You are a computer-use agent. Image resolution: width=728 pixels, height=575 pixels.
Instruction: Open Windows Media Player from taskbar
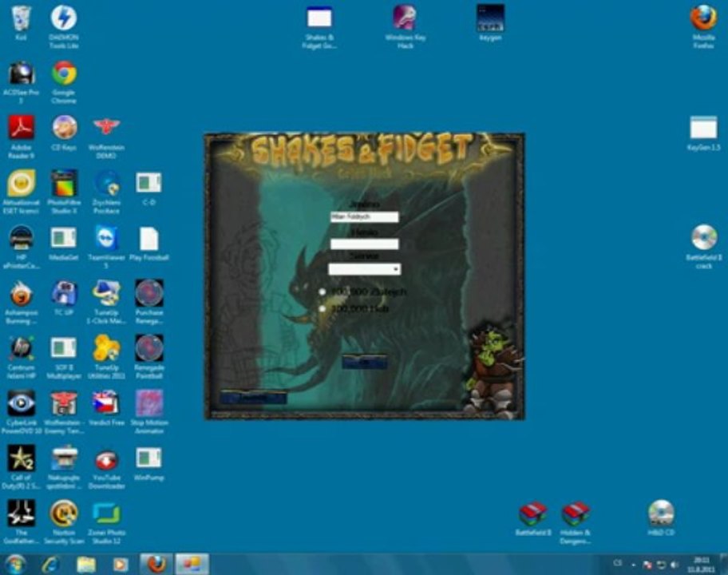pyautogui.click(x=120, y=564)
